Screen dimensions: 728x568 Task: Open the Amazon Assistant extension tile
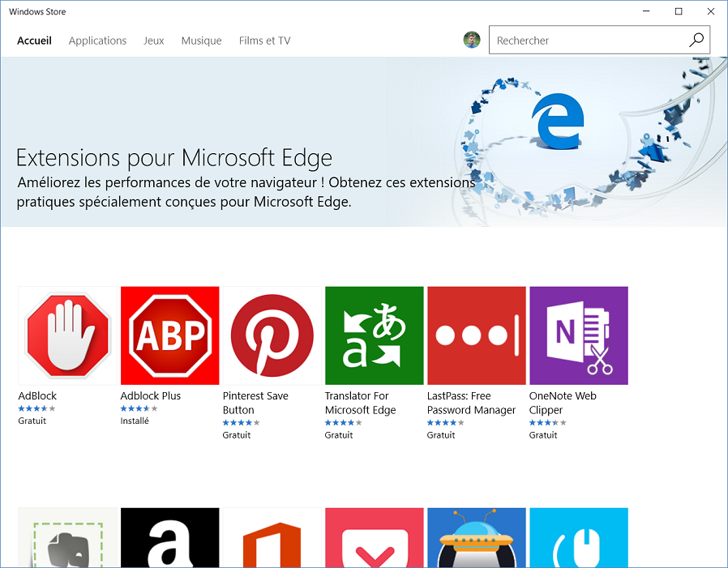pos(169,537)
